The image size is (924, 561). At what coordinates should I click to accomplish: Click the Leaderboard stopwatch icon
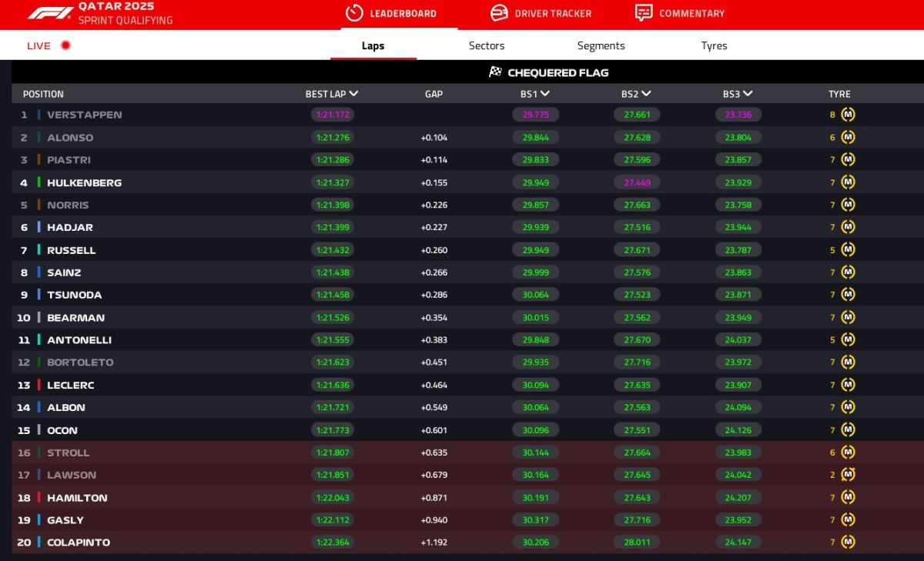point(354,13)
